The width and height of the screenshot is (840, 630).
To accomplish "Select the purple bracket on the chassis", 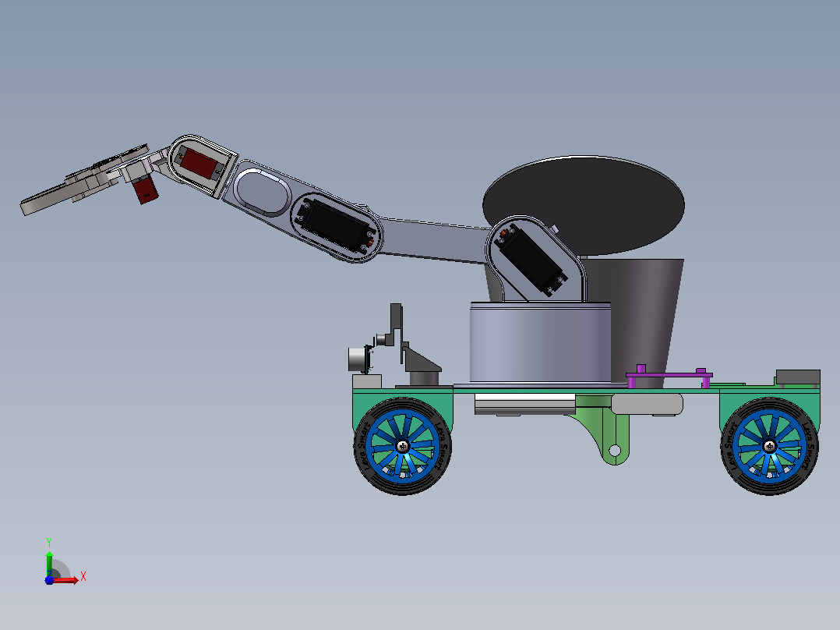I will [669, 375].
